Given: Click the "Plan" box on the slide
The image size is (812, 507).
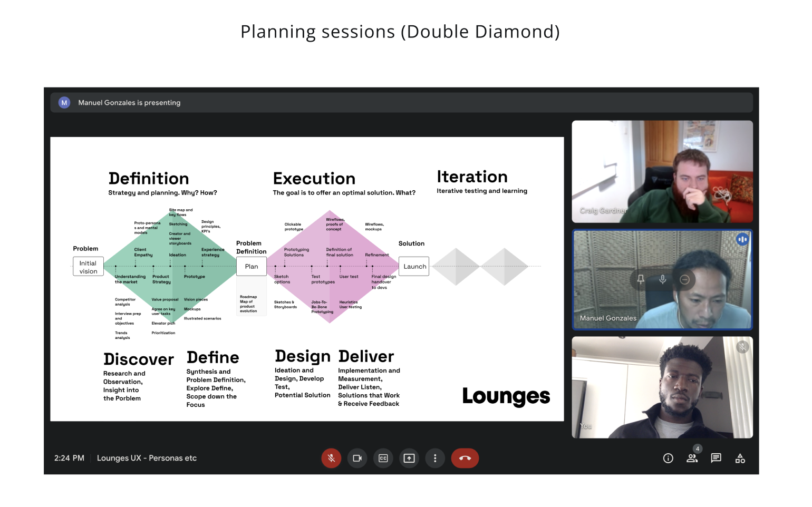Looking at the screenshot, I should coord(252,267).
